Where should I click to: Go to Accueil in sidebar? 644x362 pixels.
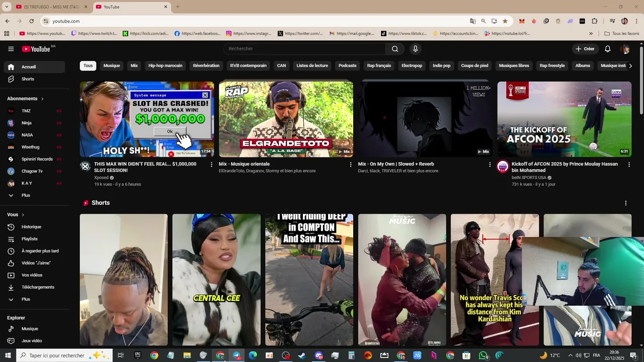34,67
